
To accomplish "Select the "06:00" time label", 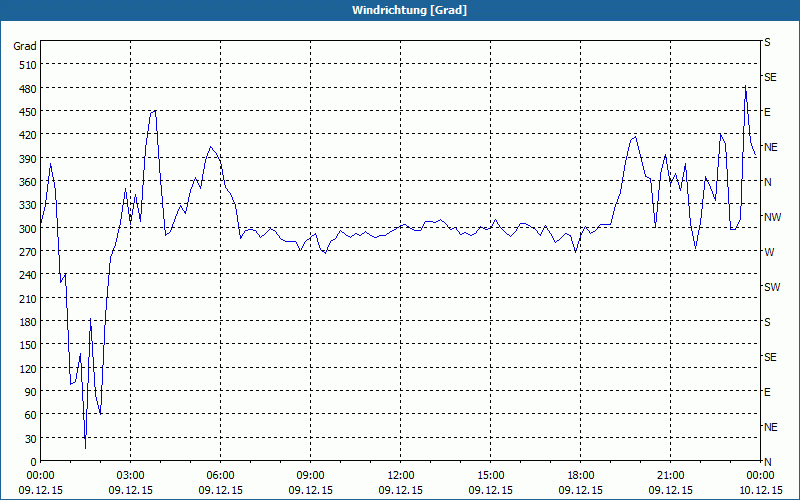I will click(220, 476).
